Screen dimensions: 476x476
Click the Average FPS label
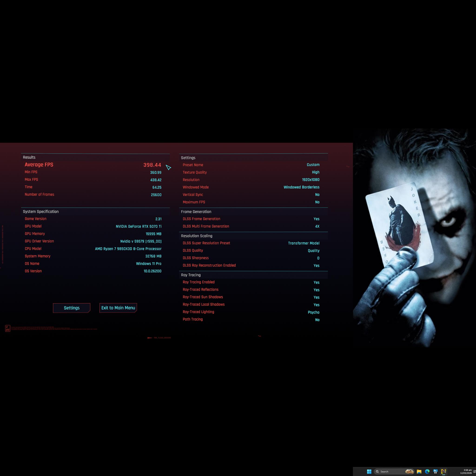[39, 165]
